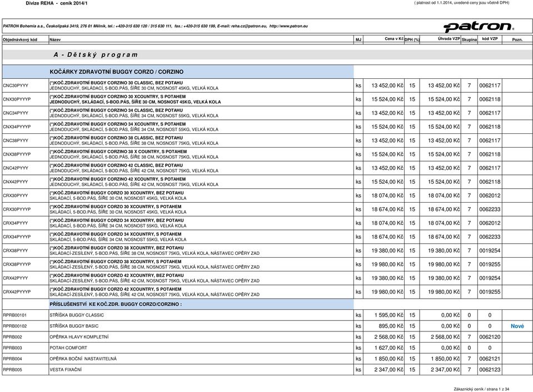Select 'POTAH COMFORT' item name
533x392 pixels.
pos(68,348)
